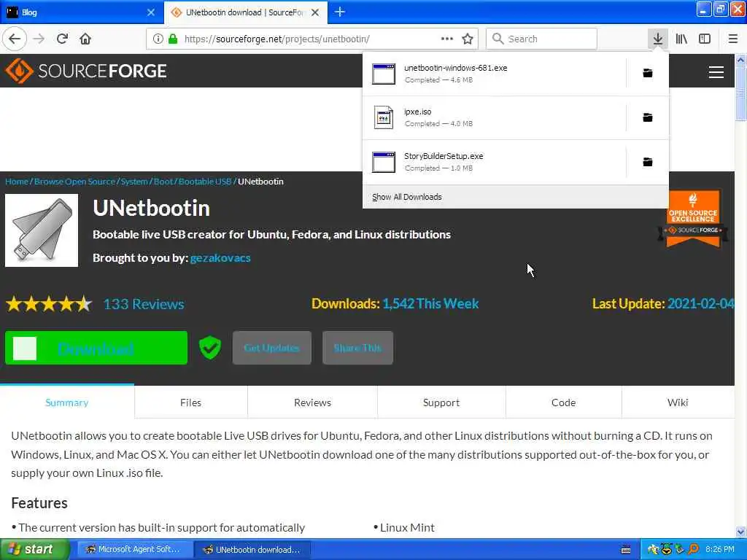Viewport: 747px width, 560px height.
Task: Open downloaded unetbootin-windows-681.exe entry
Action: [494, 74]
